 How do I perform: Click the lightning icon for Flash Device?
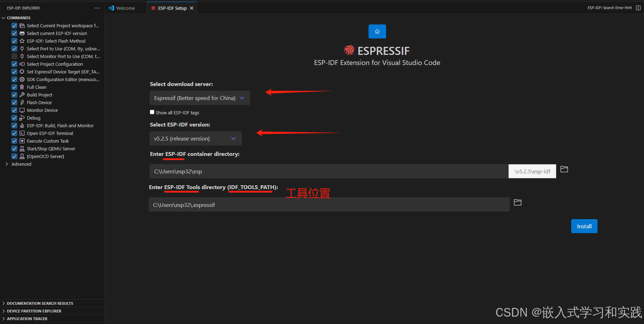click(x=22, y=102)
